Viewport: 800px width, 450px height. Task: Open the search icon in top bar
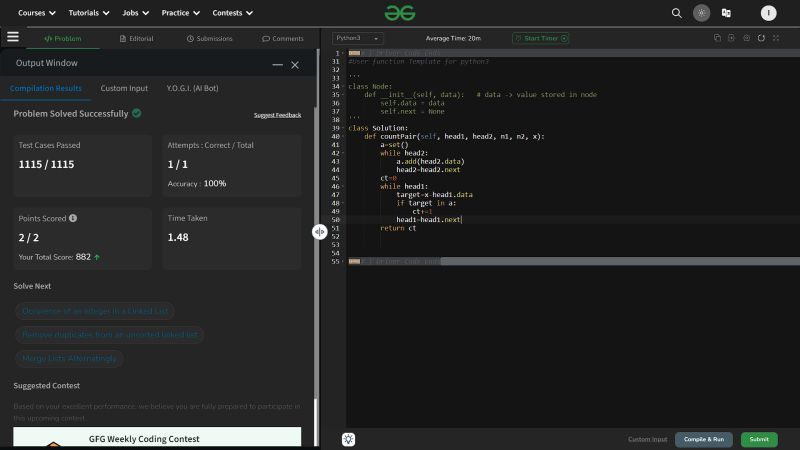pyautogui.click(x=677, y=13)
